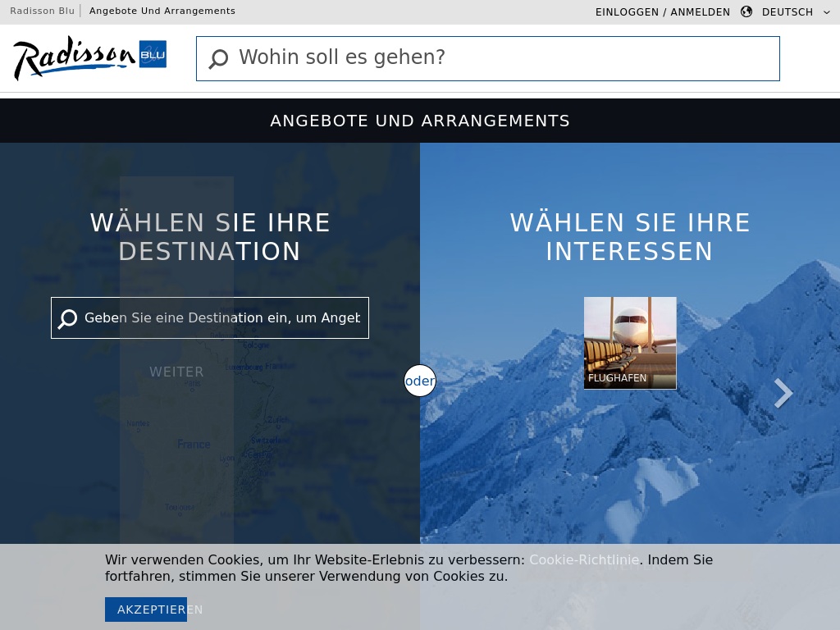Click the Radisson Blu logo
Viewport: 840px width, 630px height.
[x=89, y=58]
